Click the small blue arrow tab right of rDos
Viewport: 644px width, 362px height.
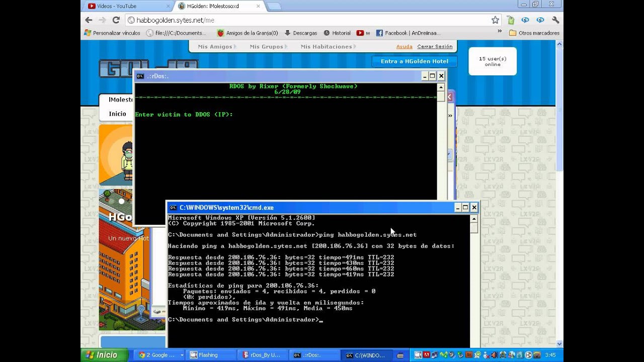point(450,155)
